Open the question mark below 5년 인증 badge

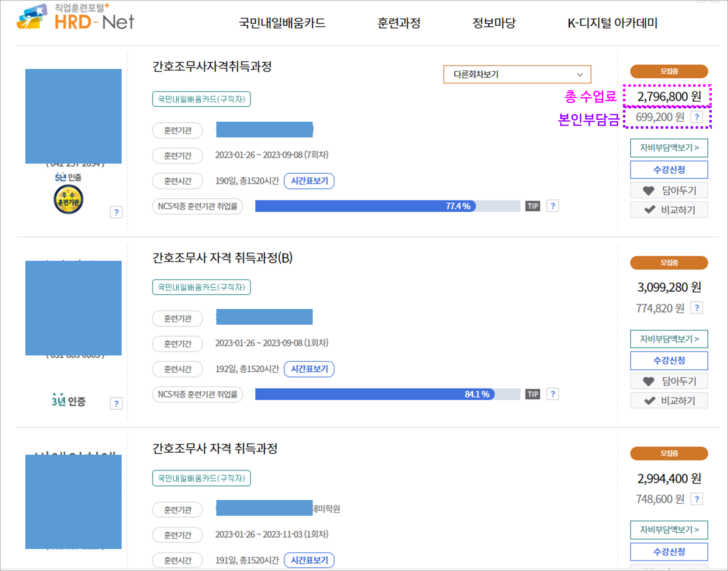[x=117, y=213]
